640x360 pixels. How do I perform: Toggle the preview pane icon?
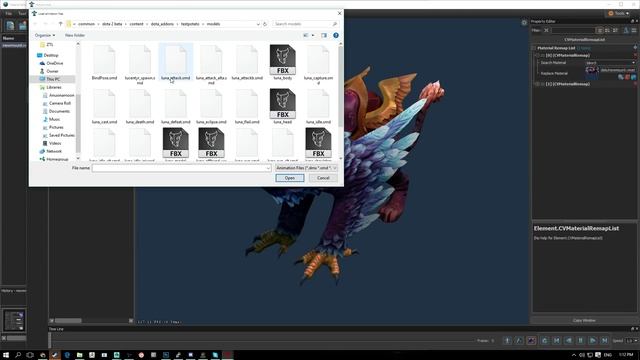pos(324,36)
